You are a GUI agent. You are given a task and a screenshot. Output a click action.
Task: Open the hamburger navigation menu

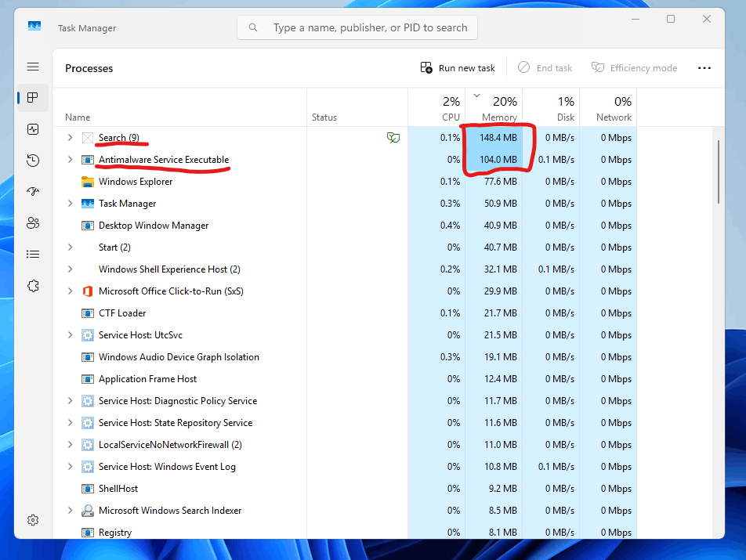click(33, 67)
